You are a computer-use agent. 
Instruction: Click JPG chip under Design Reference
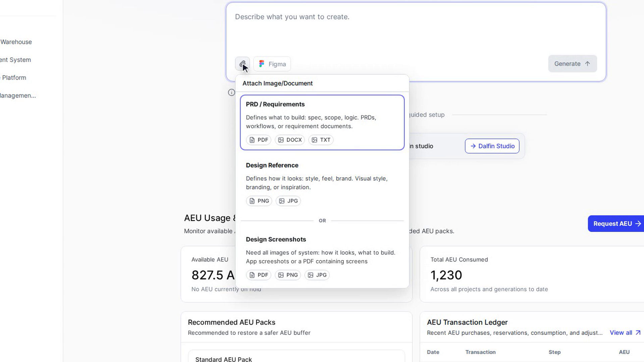[288, 201]
